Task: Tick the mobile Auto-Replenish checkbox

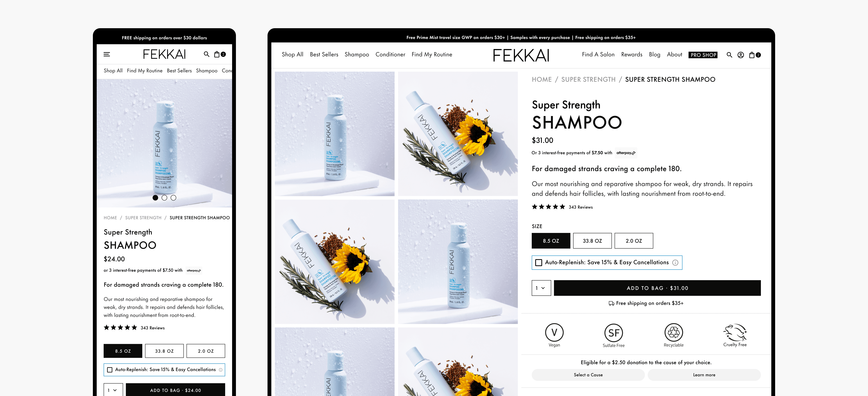Action: click(110, 370)
